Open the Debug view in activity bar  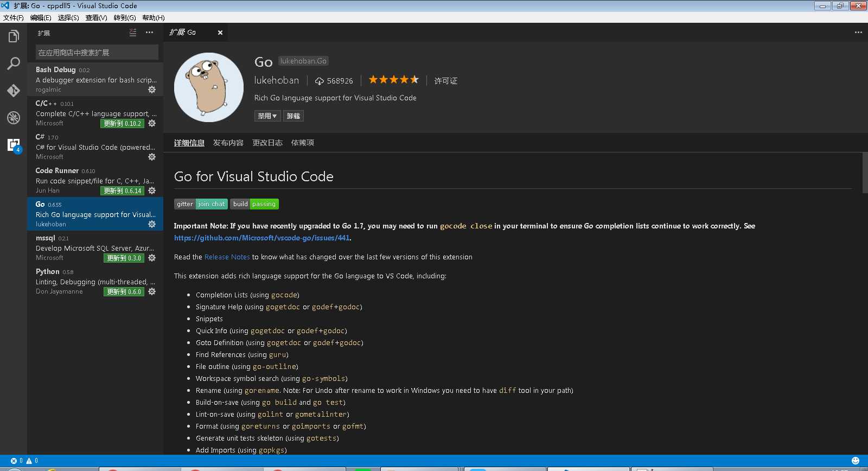click(x=14, y=118)
